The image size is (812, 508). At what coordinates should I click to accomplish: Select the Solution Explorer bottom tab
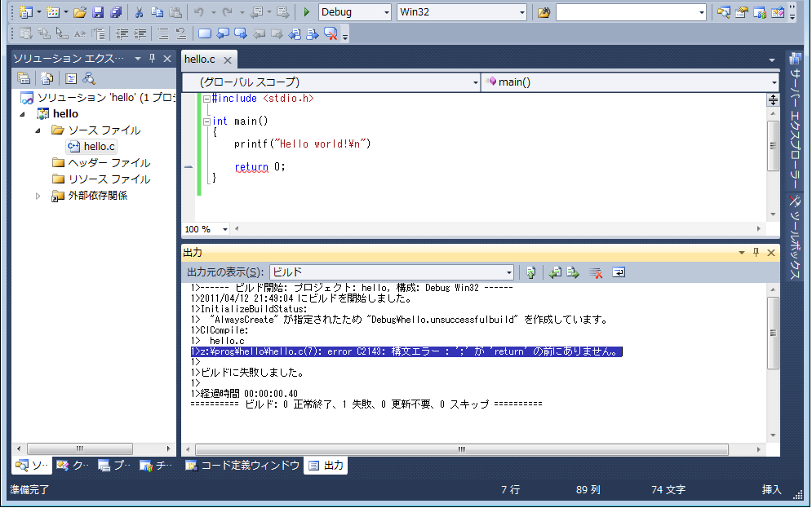32,466
